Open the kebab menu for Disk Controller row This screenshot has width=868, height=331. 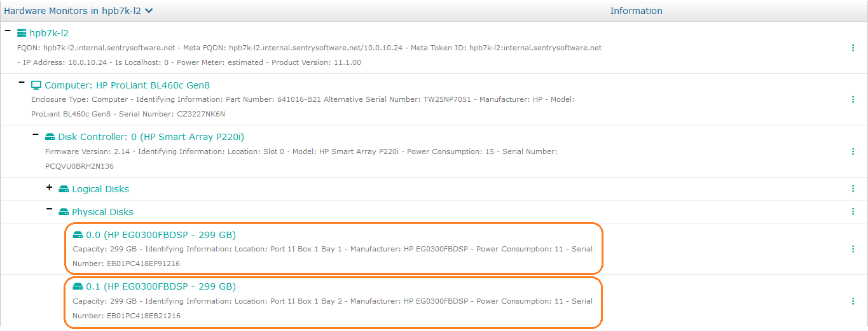853,151
